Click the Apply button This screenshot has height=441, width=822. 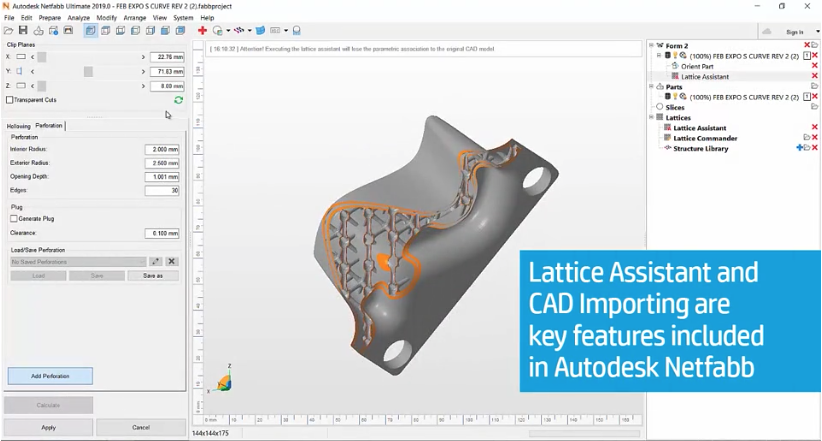(x=48, y=427)
